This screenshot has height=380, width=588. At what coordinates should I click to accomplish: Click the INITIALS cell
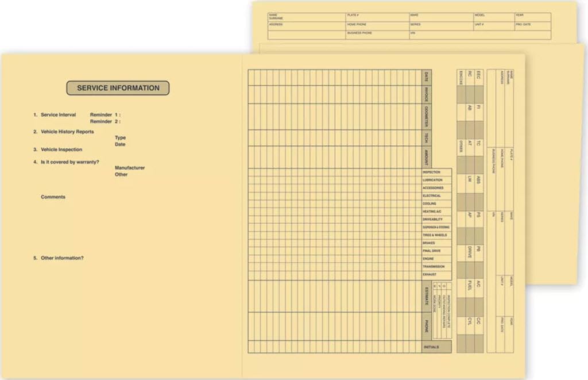(436, 347)
